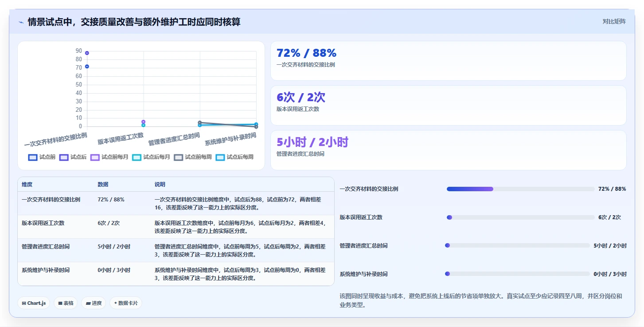Click the 试点后每周 legend label
Image resolution: width=644 pixels, height=327 pixels.
tap(240, 157)
